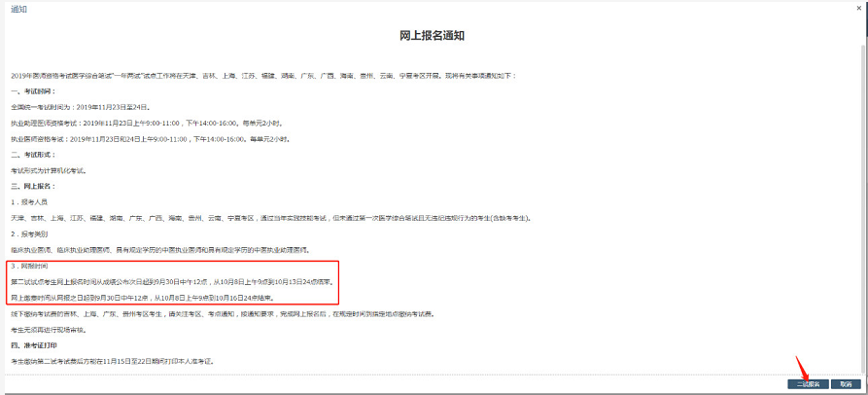Click the 通知 dialog title text
Viewport: 868px width, 395px height.
click(x=18, y=9)
